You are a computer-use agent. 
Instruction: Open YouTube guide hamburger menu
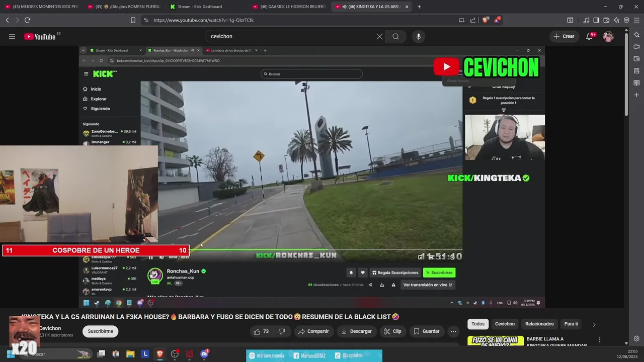[x=12, y=36]
